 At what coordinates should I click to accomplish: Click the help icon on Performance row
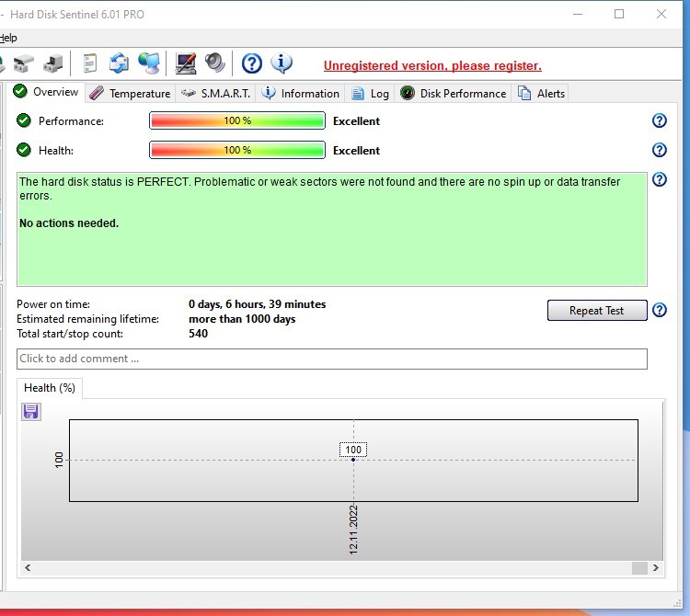coord(660,120)
